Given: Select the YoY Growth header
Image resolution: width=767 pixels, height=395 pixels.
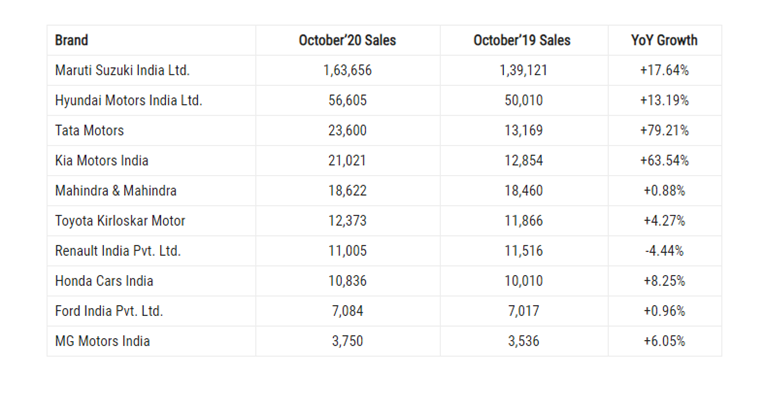Looking at the screenshot, I should coord(664,40).
